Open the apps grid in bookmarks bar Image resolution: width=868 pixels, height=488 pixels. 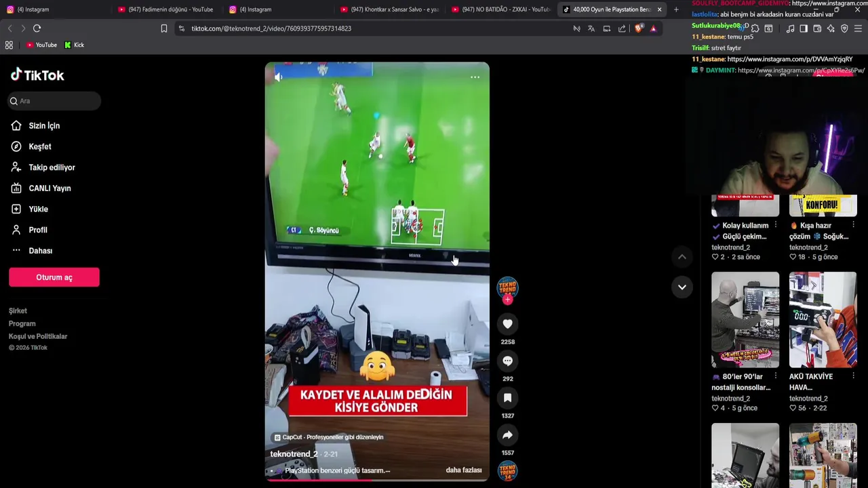tap(9, 45)
